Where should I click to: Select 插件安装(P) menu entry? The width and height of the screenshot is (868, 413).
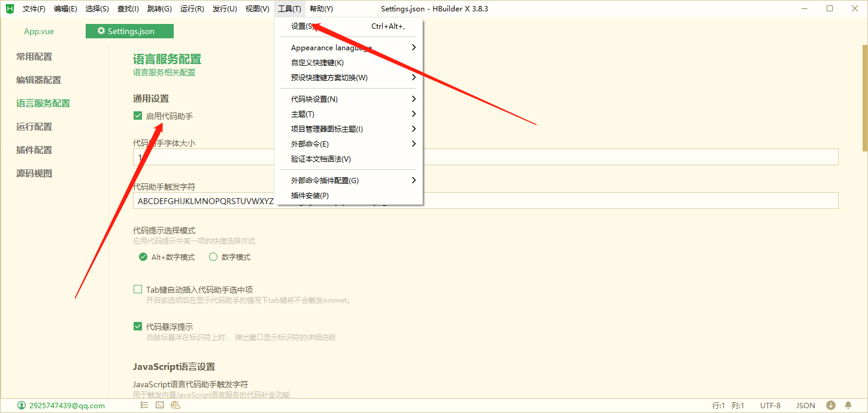309,195
